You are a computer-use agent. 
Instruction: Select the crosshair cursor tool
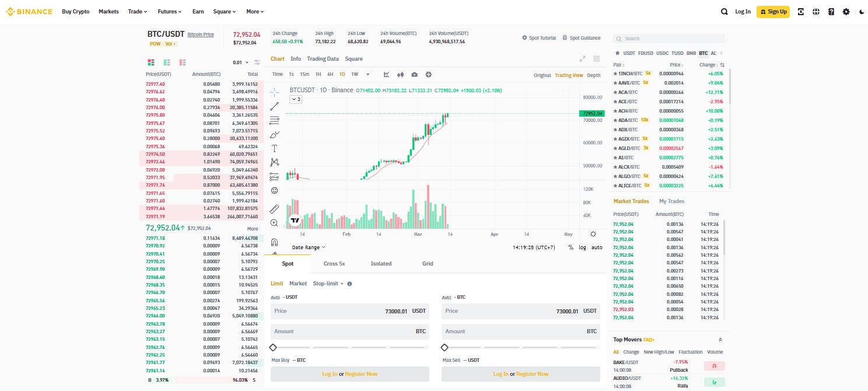[274, 92]
